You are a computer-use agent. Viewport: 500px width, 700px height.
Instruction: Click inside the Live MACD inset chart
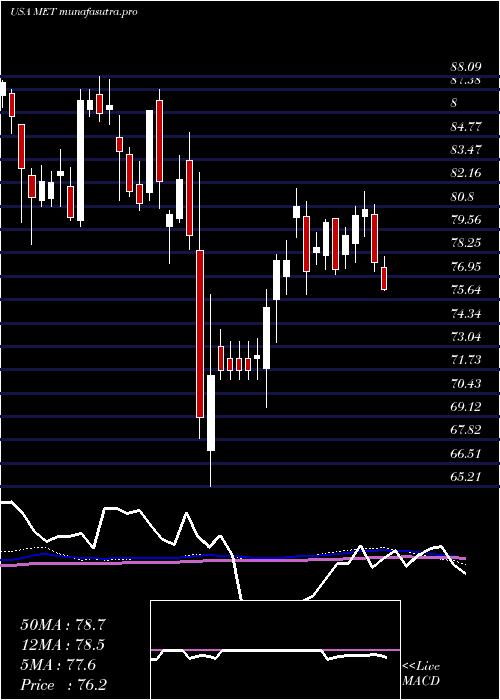pyautogui.click(x=275, y=650)
